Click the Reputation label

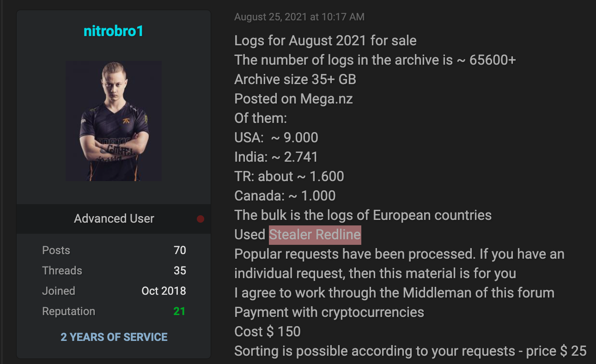pyautogui.click(x=68, y=311)
